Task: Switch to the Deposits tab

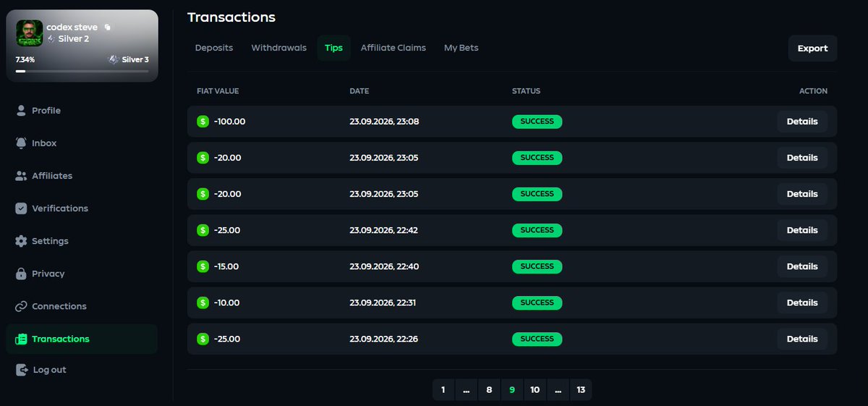Action: 214,48
